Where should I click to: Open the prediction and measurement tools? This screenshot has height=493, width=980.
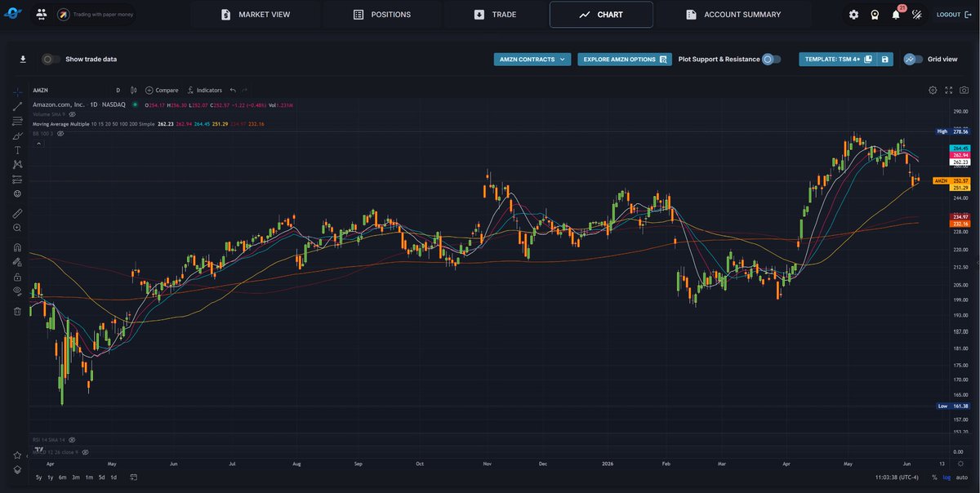(17, 180)
